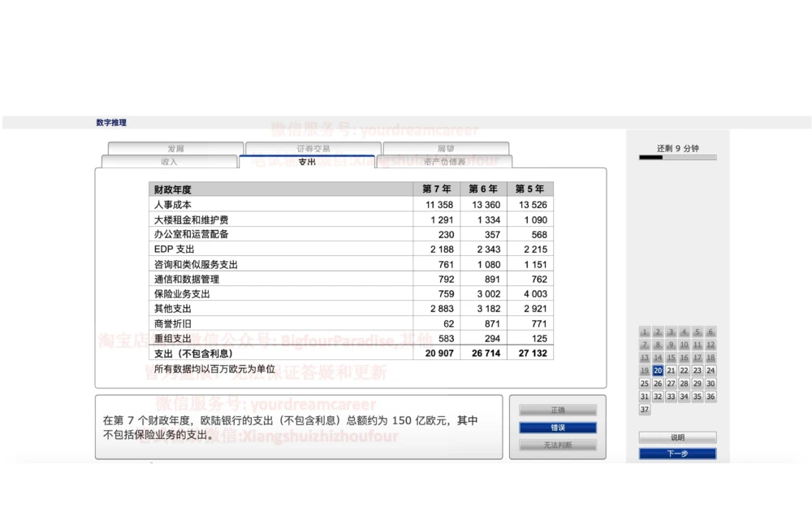Click the 下一步 button
Image resolution: width=812 pixels, height=508 pixels.
[677, 454]
